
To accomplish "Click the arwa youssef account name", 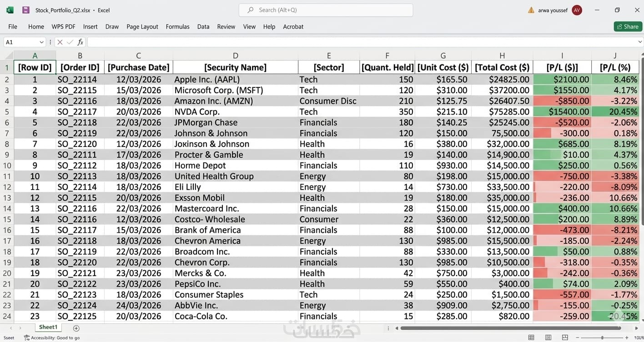I will [x=553, y=10].
